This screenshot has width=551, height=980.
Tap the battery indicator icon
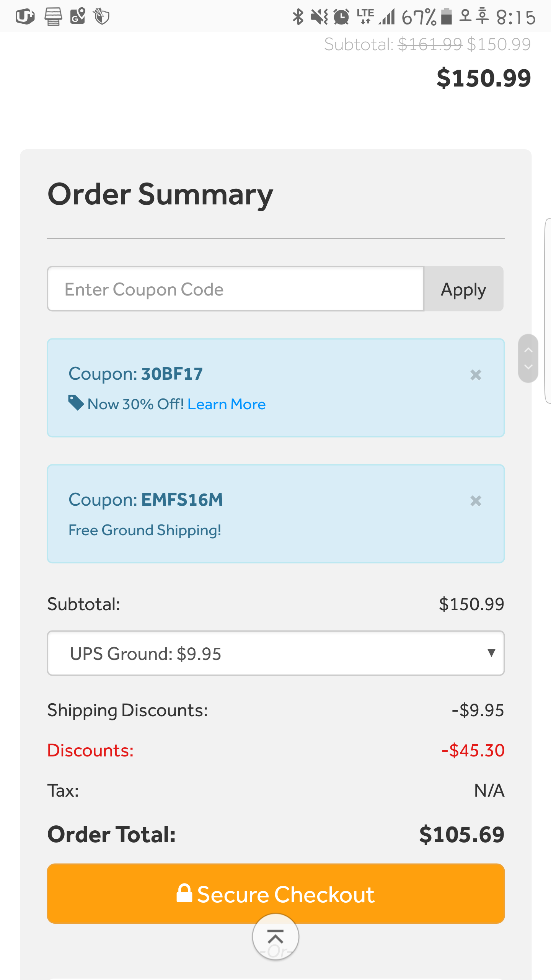[x=447, y=17]
